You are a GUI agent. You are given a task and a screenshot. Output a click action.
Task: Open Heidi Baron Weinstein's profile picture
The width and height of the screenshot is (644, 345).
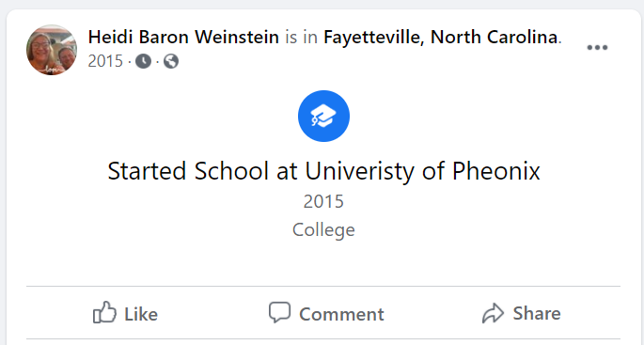[x=52, y=50]
